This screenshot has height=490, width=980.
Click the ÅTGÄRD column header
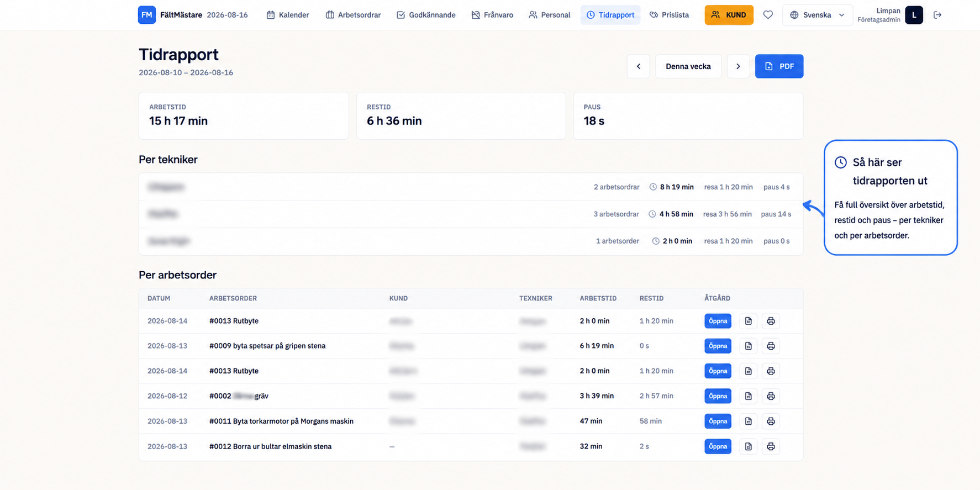[717, 298]
